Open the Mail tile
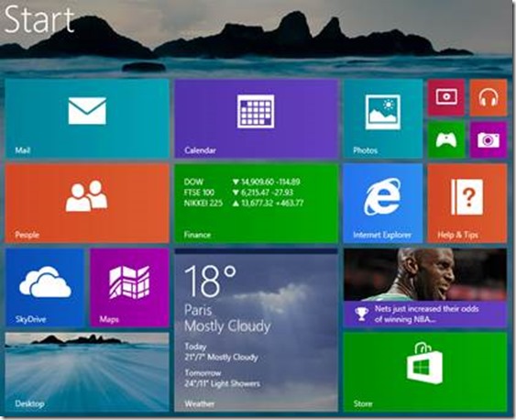The height and width of the screenshot is (420, 516). (x=87, y=118)
